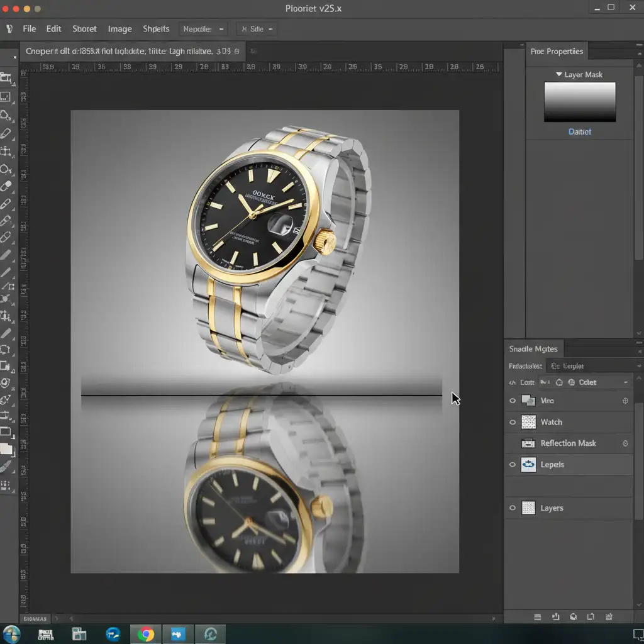Click the top tool in the left toolbar
Viewport: 644px width, 644px height.
pyautogui.click(x=6, y=78)
